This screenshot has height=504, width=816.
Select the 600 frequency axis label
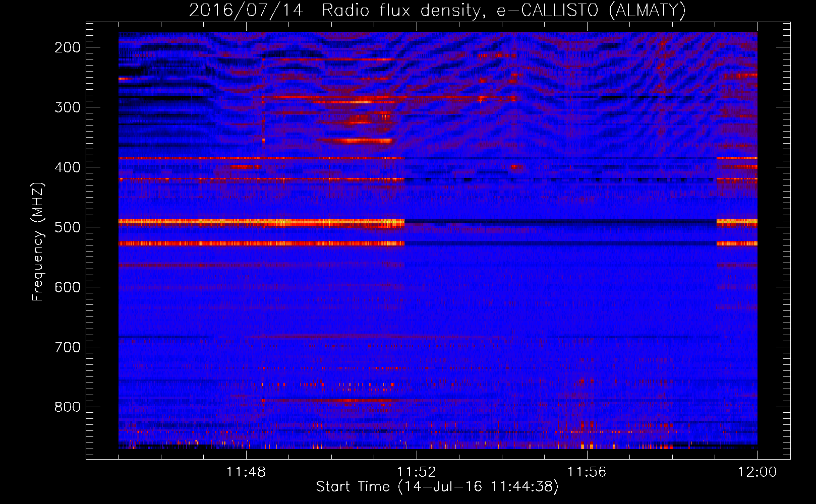point(67,287)
